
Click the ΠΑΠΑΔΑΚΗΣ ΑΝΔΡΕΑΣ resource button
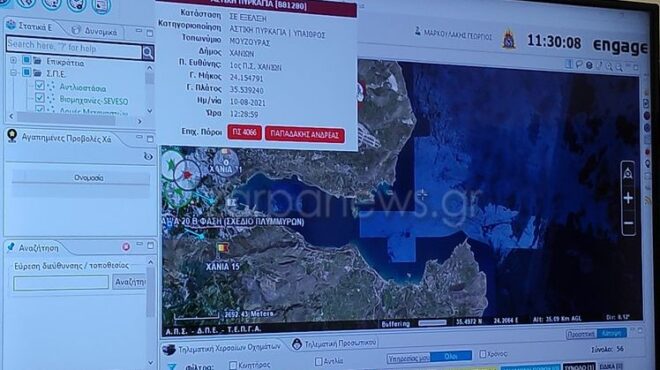304,135
